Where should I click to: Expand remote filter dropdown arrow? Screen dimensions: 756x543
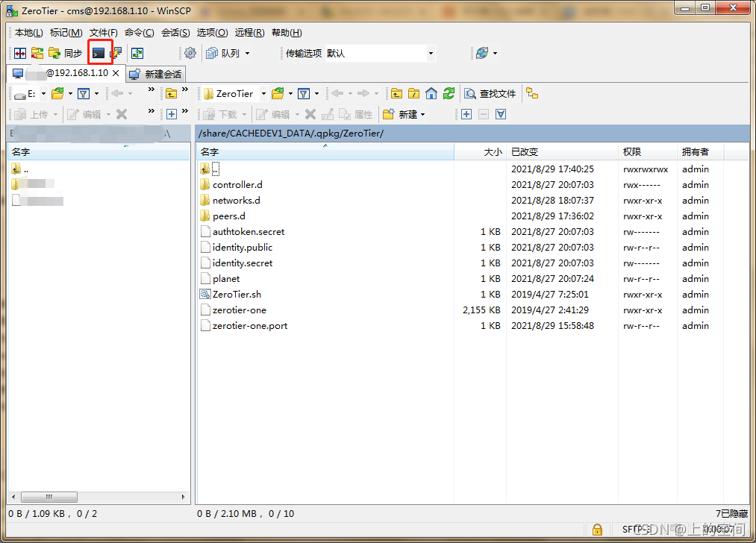[x=316, y=93]
